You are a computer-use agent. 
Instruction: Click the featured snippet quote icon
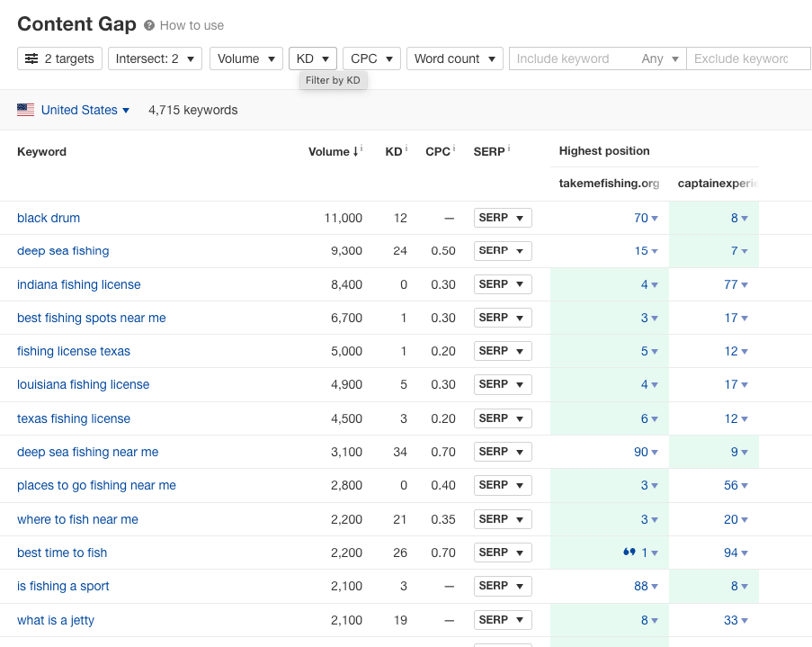point(629,552)
